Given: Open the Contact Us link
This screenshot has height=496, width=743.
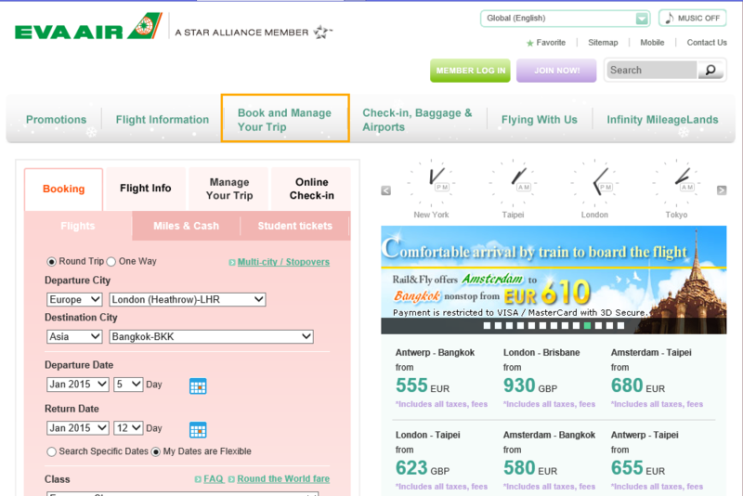Looking at the screenshot, I should coord(707,43).
